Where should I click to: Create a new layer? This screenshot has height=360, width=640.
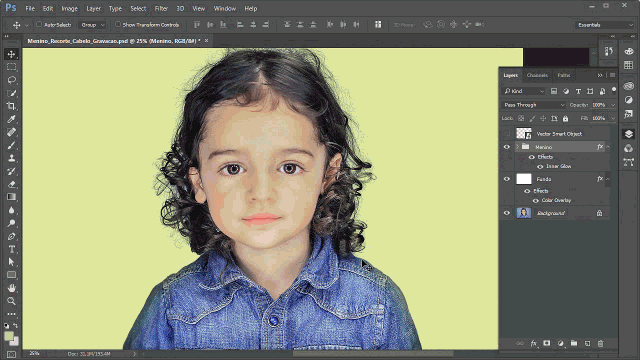(x=587, y=344)
